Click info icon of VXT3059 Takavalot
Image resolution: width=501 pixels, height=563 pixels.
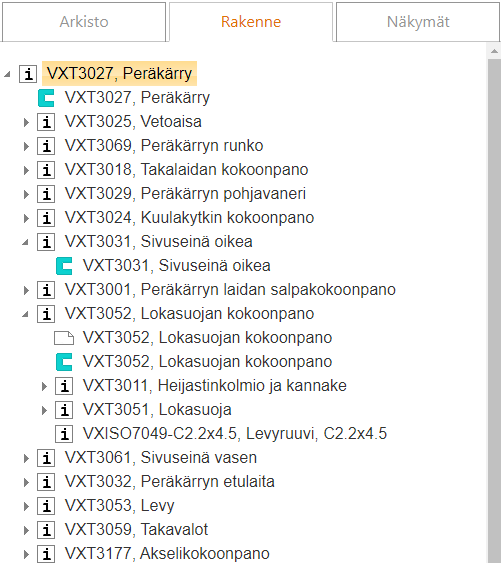(46, 531)
